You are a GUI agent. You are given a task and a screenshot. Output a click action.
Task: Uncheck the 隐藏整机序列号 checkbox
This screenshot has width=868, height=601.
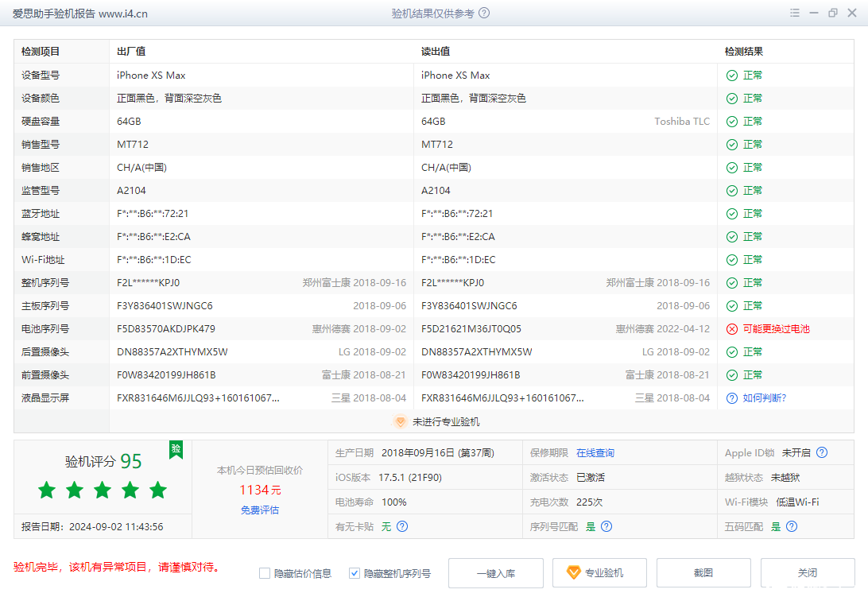[x=355, y=573]
